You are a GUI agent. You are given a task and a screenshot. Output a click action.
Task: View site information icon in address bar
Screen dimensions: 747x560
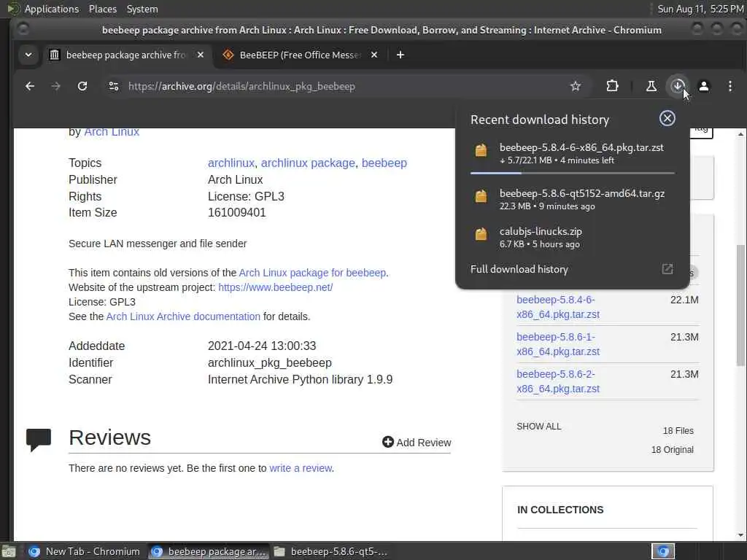(x=113, y=86)
